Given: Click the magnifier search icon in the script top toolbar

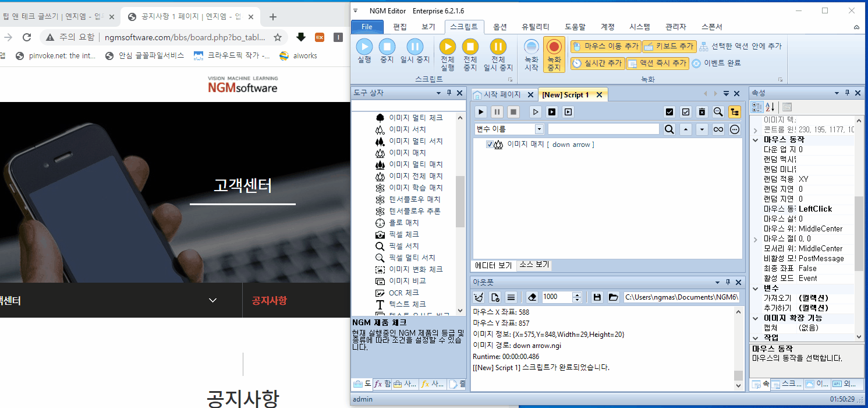Looking at the screenshot, I should point(718,112).
